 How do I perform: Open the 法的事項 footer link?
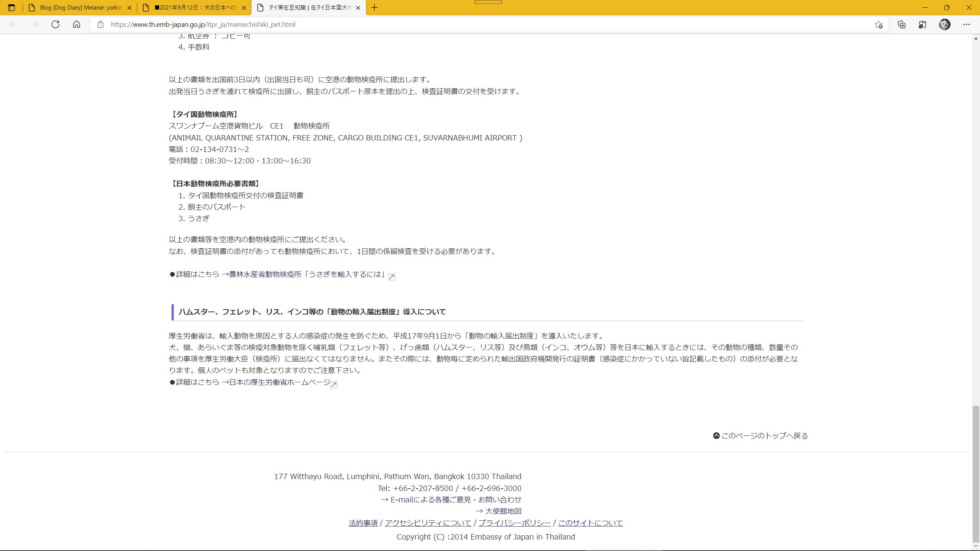(363, 523)
